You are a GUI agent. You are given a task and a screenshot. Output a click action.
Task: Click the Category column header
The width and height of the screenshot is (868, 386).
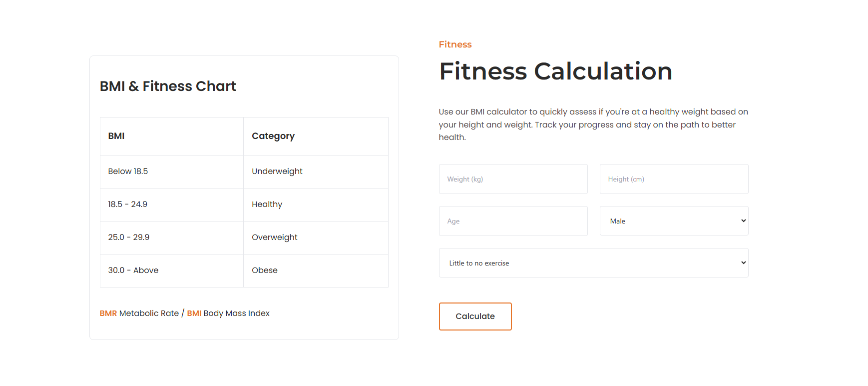pyautogui.click(x=273, y=136)
